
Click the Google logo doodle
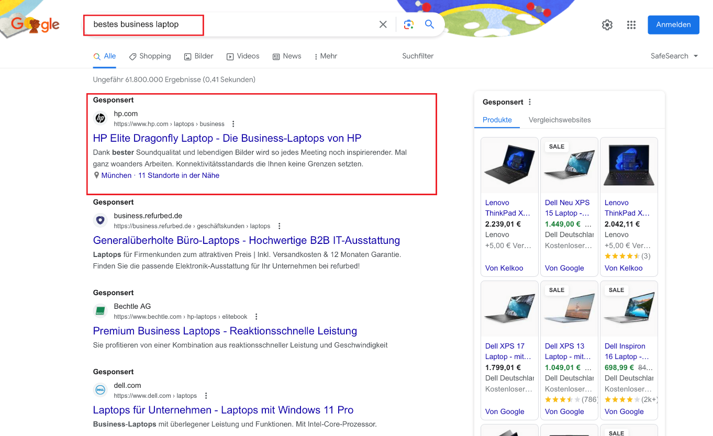[x=35, y=24]
